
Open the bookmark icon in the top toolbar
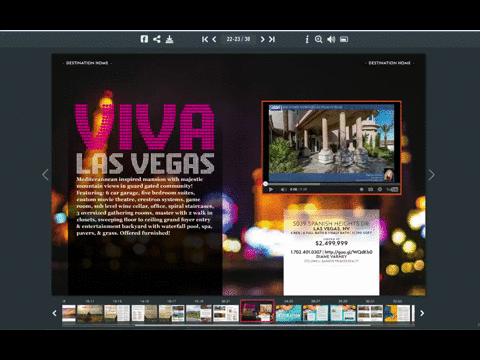coord(144,39)
